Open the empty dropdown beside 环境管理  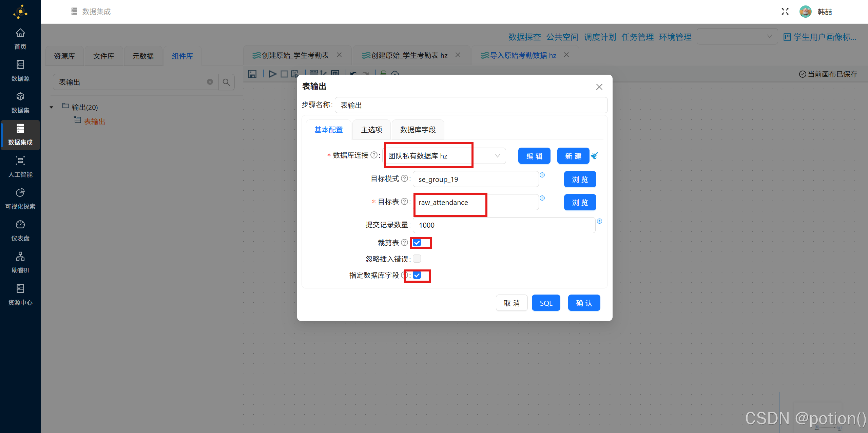(x=737, y=36)
